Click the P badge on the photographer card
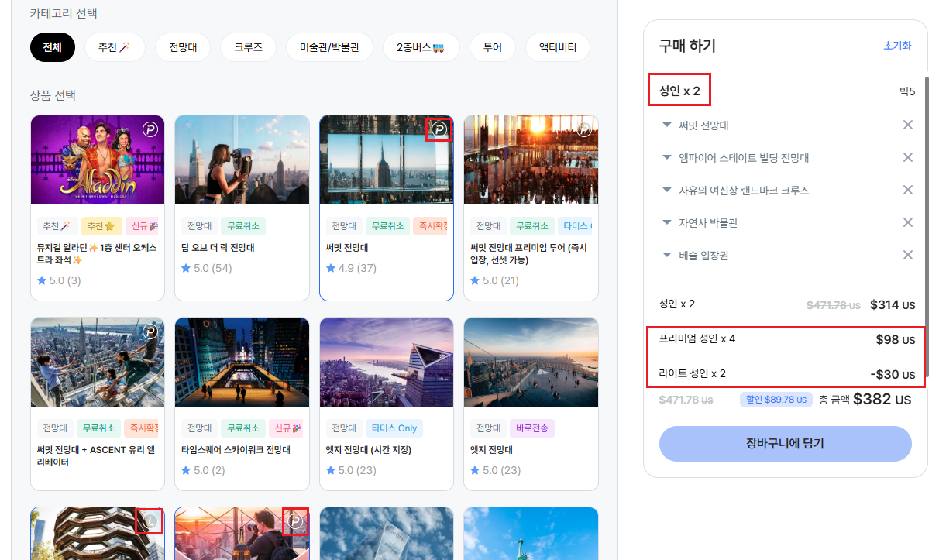Viewport: 939px width, 560px height. click(295, 521)
